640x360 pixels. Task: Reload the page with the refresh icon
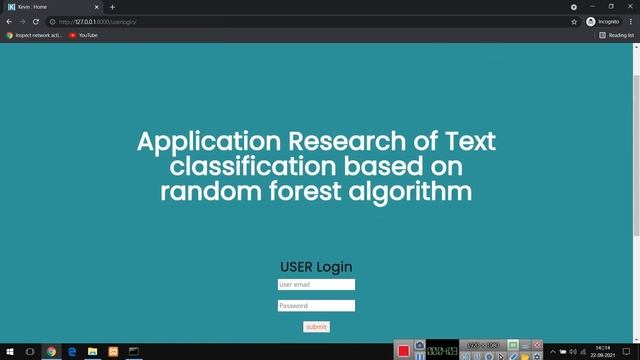(36, 22)
